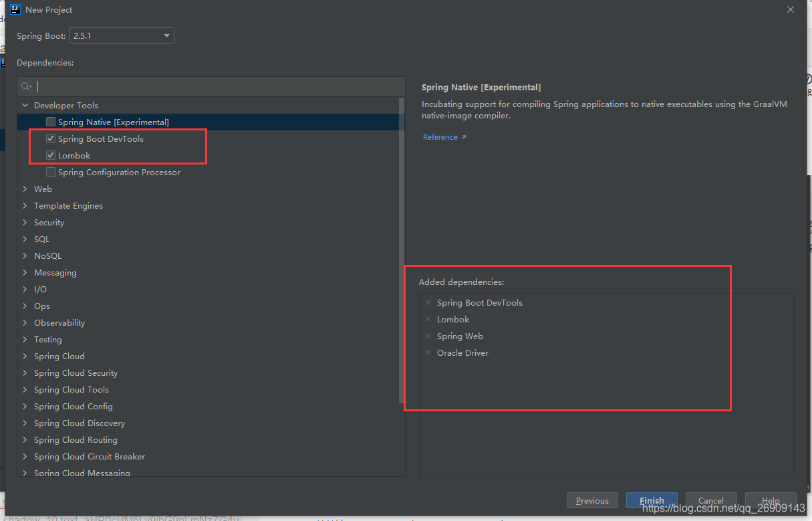This screenshot has height=521, width=812.
Task: Collapse the Developer Tools category
Action: (25, 105)
